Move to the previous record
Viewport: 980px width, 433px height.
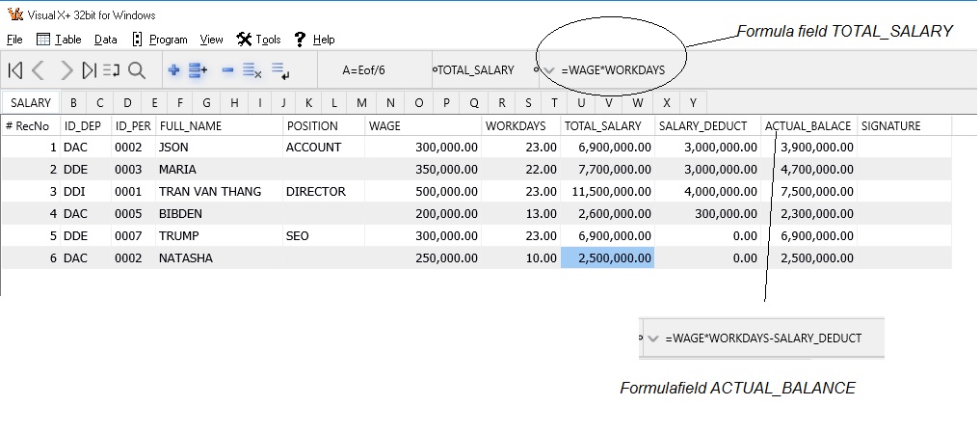(x=39, y=70)
